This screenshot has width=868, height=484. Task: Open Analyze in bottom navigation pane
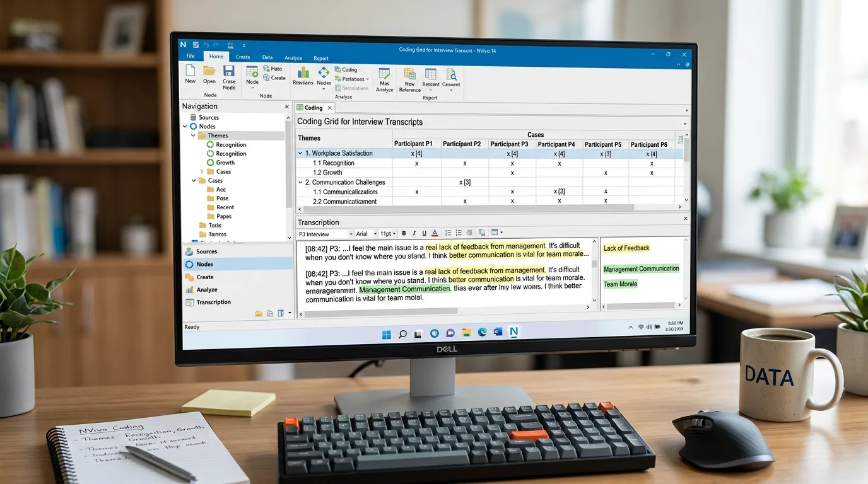(x=237, y=289)
